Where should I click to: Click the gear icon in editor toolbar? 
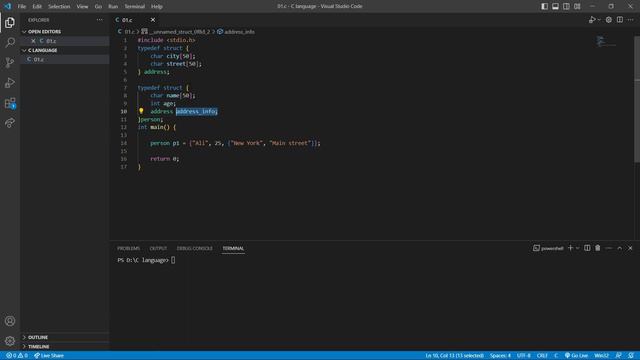pyautogui.click(x=609, y=20)
